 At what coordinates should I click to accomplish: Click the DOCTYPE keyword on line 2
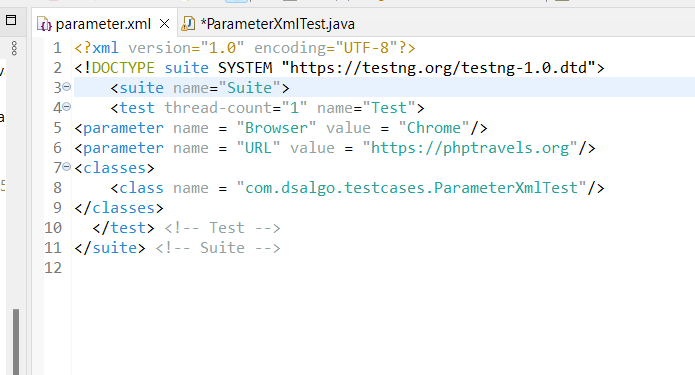123,68
